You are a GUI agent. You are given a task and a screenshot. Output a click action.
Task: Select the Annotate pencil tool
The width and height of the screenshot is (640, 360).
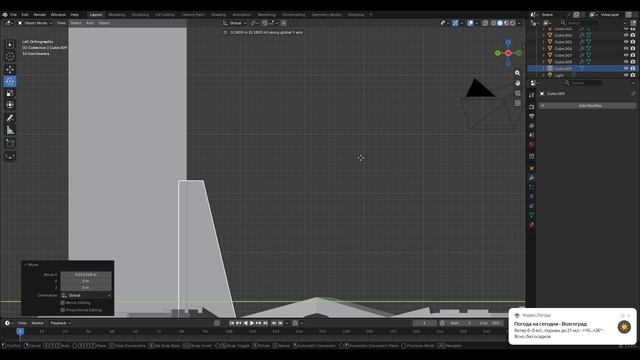coord(10,118)
